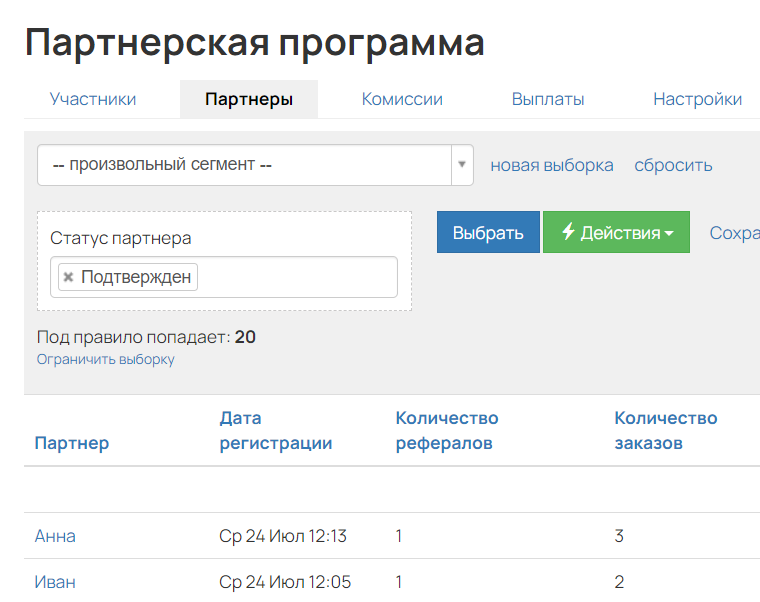
Task: Open partner Иван
Action: point(55,582)
